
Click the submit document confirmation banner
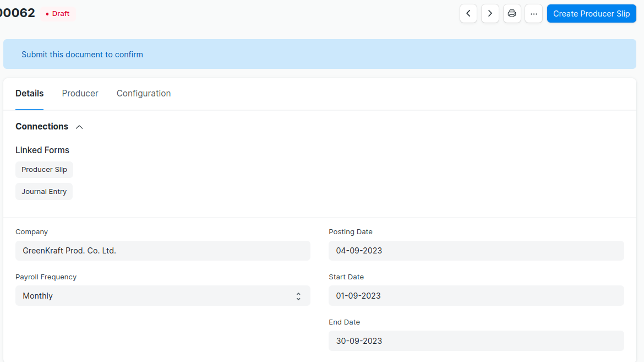point(319,55)
